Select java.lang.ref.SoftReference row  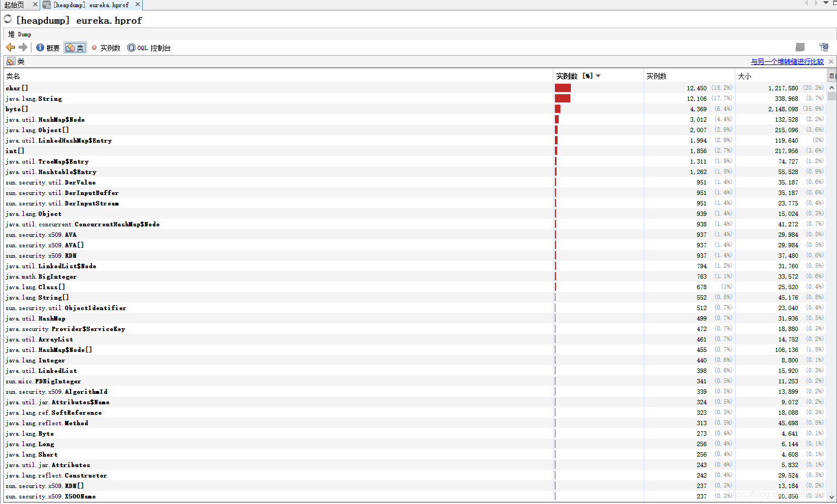416,413
